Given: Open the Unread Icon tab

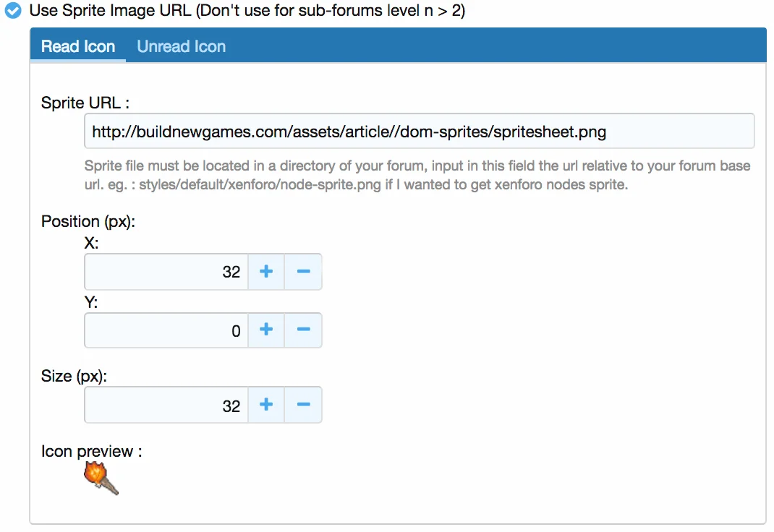Looking at the screenshot, I should (x=182, y=46).
